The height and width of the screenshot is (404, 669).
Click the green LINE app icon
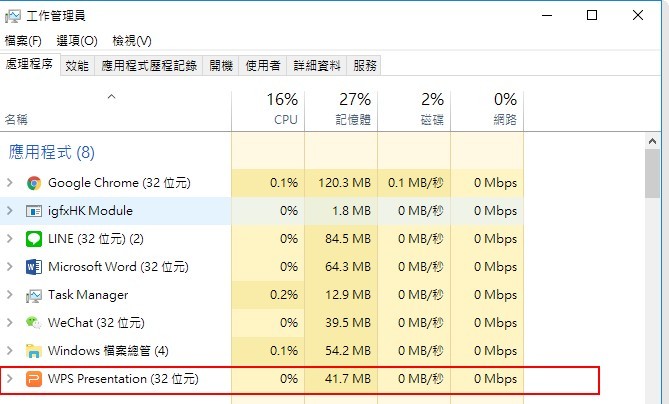34,239
